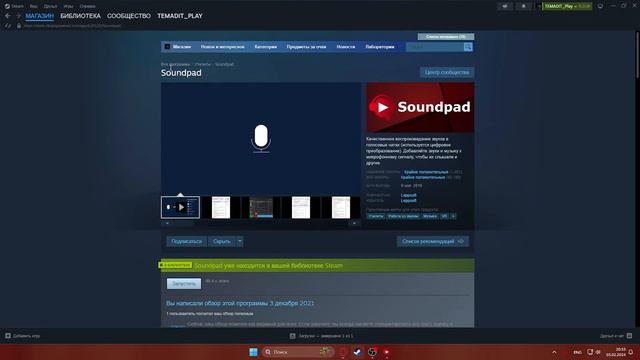Click the page vertical scrollbar
Screen dimensions: 640x360
[637, 55]
